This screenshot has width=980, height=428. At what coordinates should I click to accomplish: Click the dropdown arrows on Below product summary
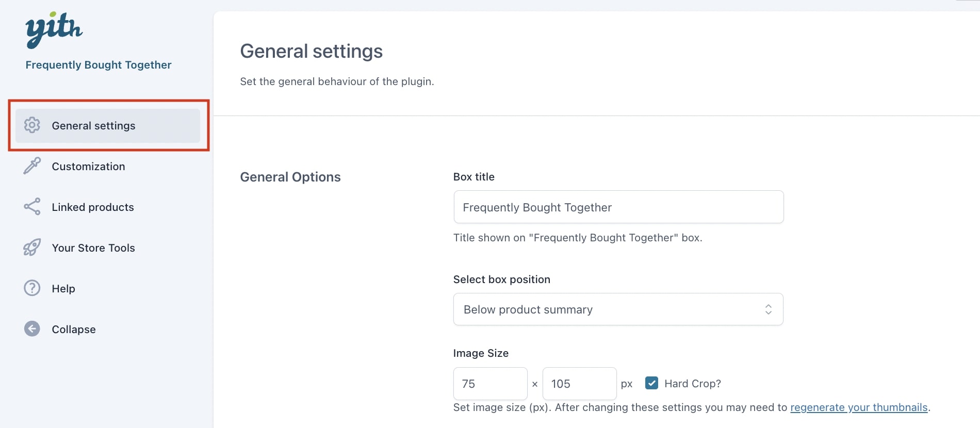[x=768, y=309]
